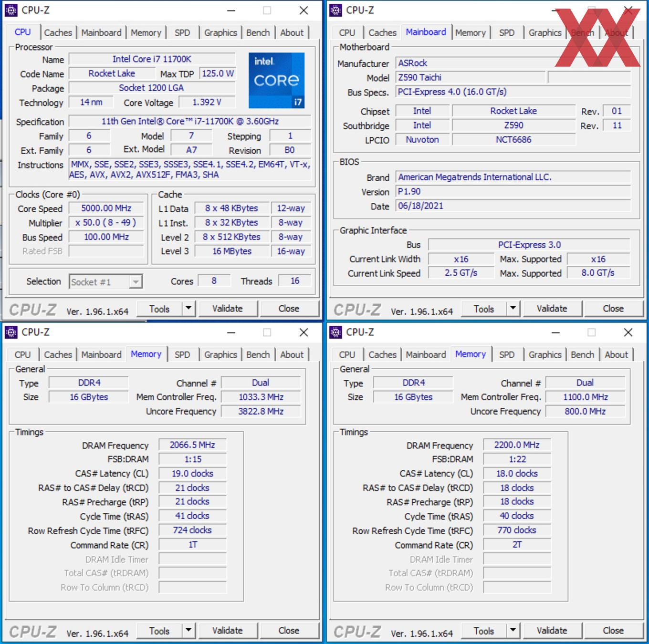Click the Multiplier value x 50.0 (8 - 49)
The image size is (649, 644).
point(106,223)
